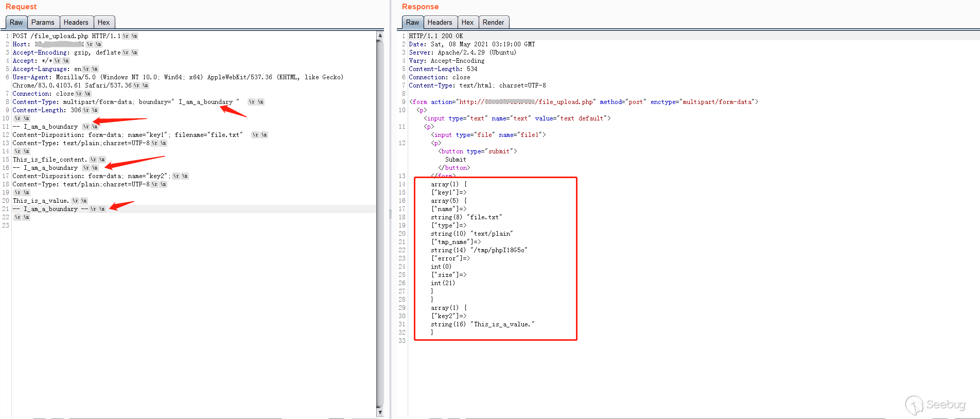The width and height of the screenshot is (980, 419).
Task: View the Response Hex tab
Action: 467,23
